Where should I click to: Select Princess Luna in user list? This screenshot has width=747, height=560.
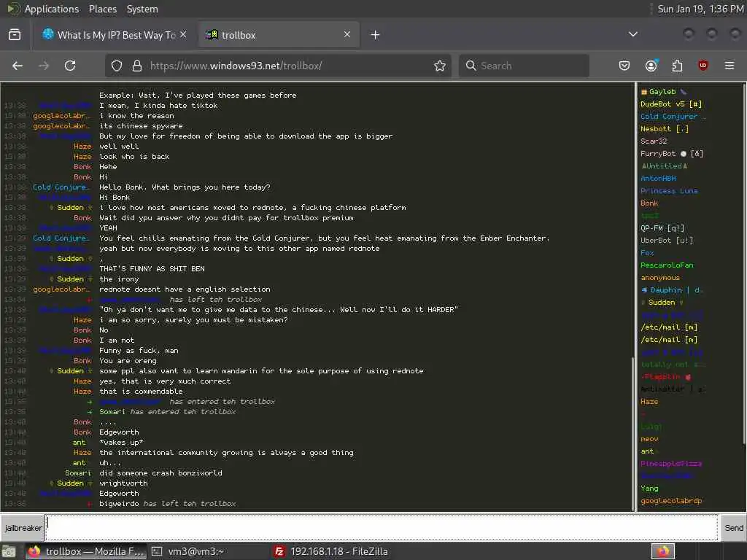669,190
